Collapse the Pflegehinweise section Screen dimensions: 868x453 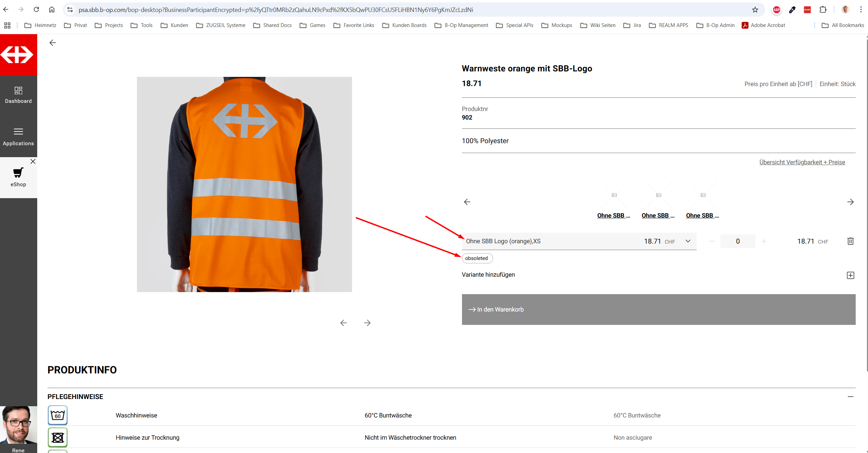pyautogui.click(x=850, y=397)
